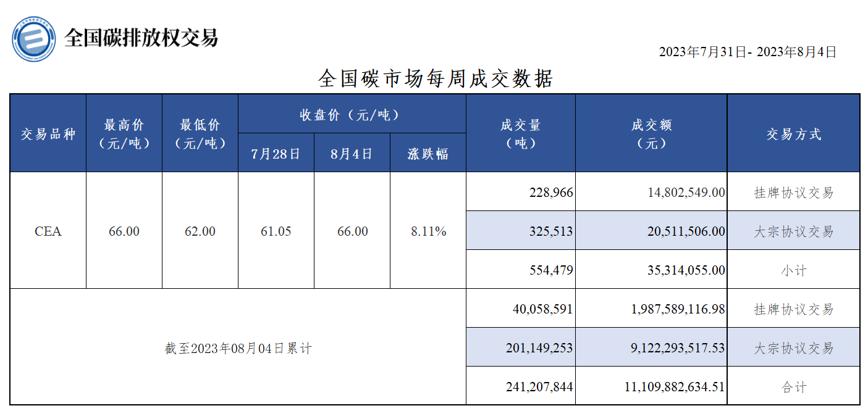The width and height of the screenshot is (868, 411).
Task: Click the 交易品种 column header
Action: click(x=48, y=133)
